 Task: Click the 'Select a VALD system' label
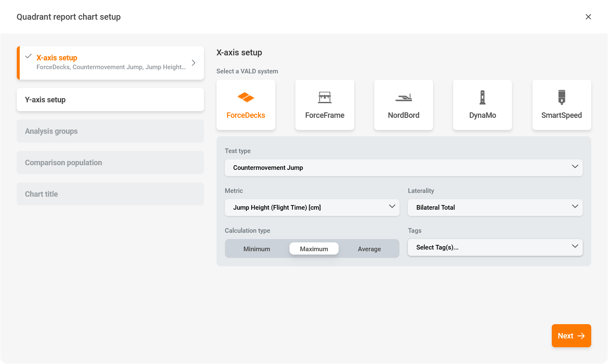point(247,71)
